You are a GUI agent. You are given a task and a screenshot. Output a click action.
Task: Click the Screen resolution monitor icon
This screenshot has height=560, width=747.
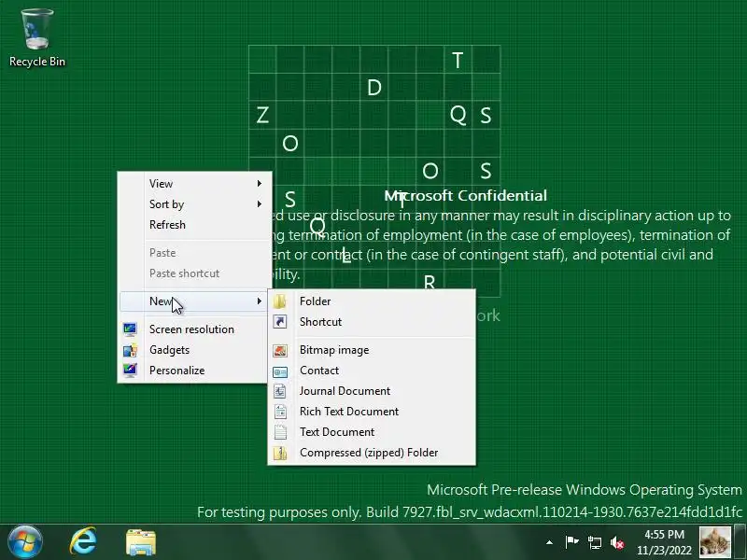(130, 329)
